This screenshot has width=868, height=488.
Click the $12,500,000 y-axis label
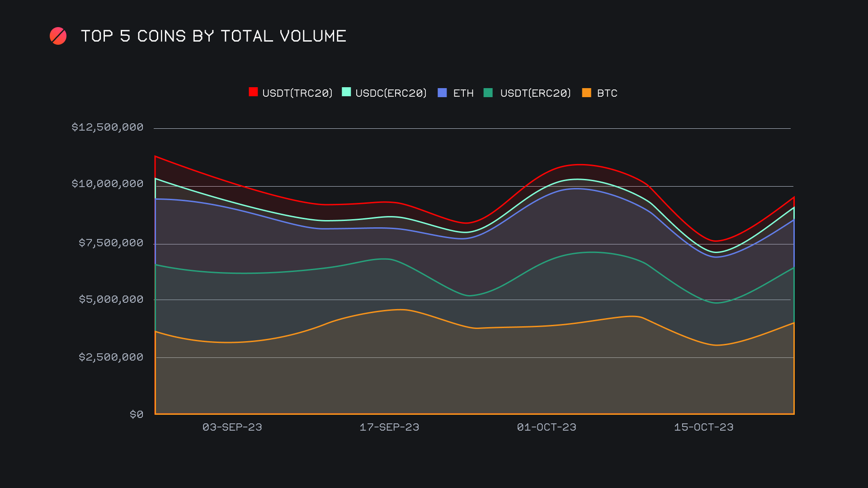[108, 127]
